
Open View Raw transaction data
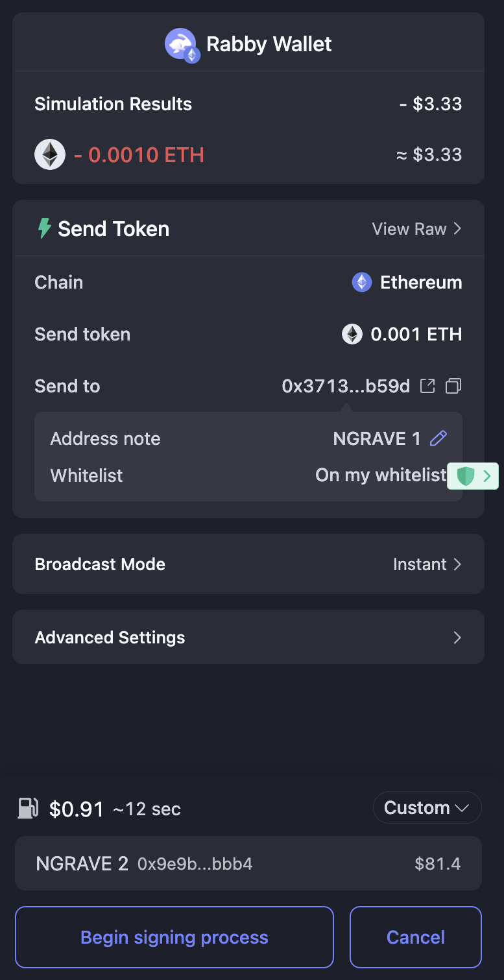point(416,229)
